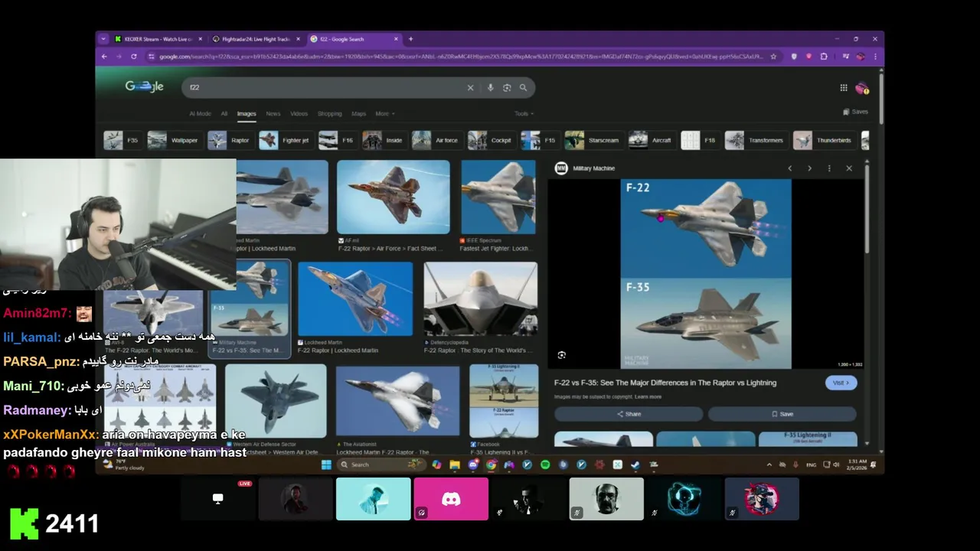Open Windows Start menu
Image resolution: width=980 pixels, height=551 pixels.
(x=326, y=465)
